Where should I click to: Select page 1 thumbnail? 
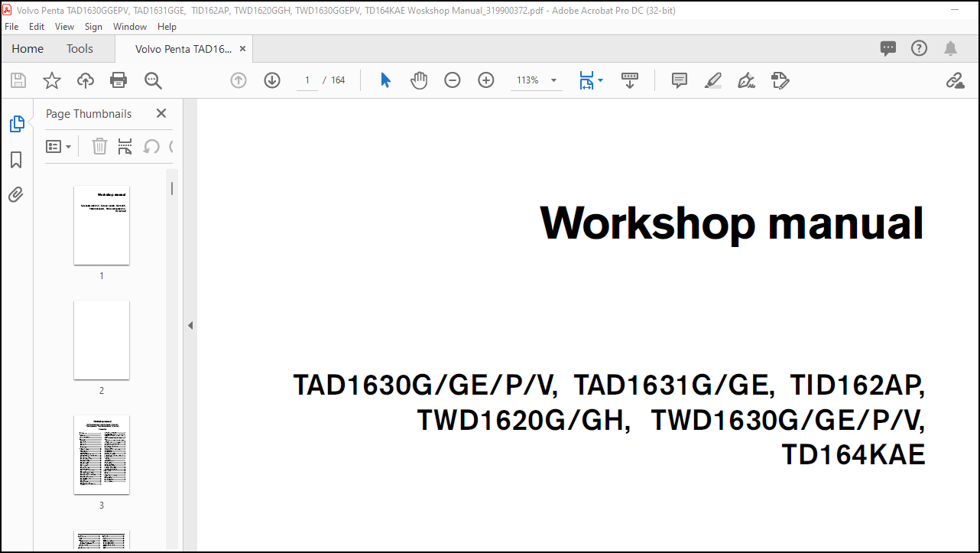pos(102,225)
